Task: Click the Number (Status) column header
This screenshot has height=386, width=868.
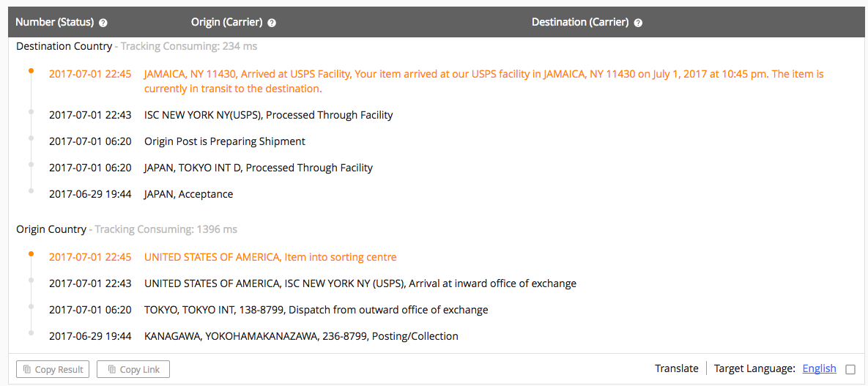Action: tap(55, 23)
